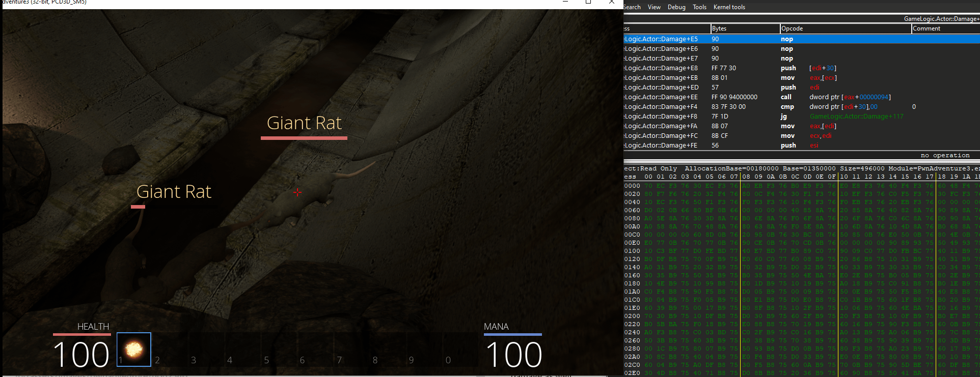Click the hex dump row labeled 02E0
The height and width of the screenshot is (377, 980).
(802, 373)
